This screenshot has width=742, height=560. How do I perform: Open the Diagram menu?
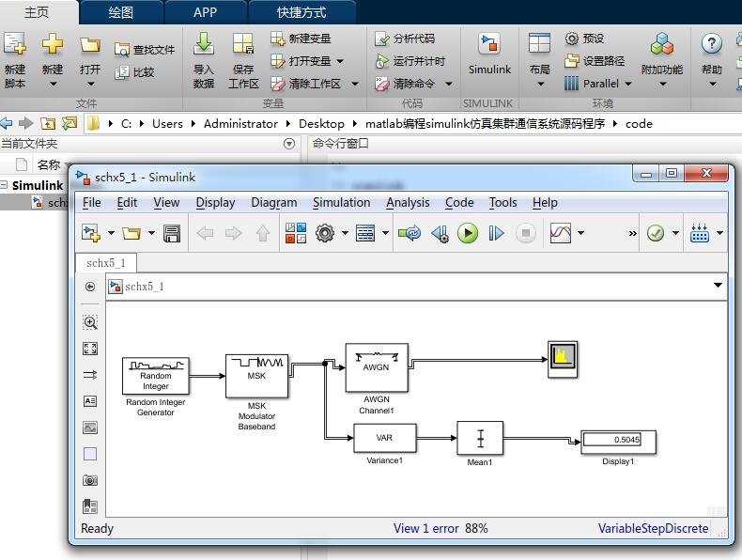(274, 203)
